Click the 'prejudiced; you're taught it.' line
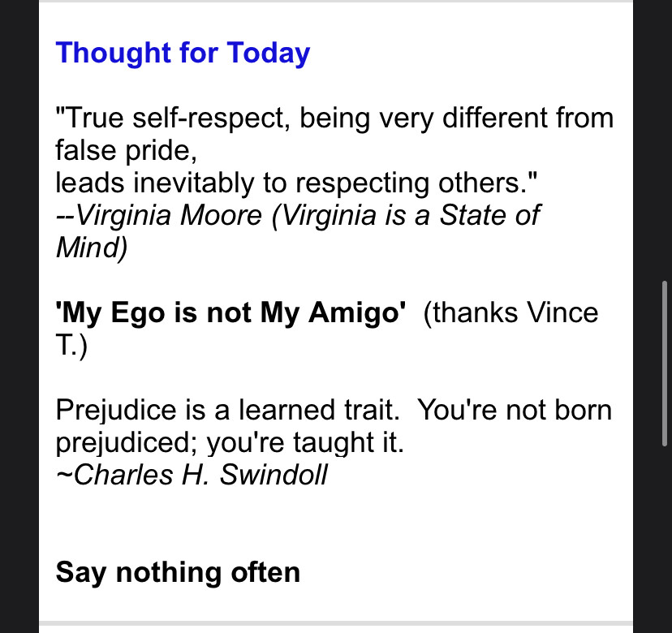Screen dimensions: 672x633 pyautogui.click(x=230, y=443)
